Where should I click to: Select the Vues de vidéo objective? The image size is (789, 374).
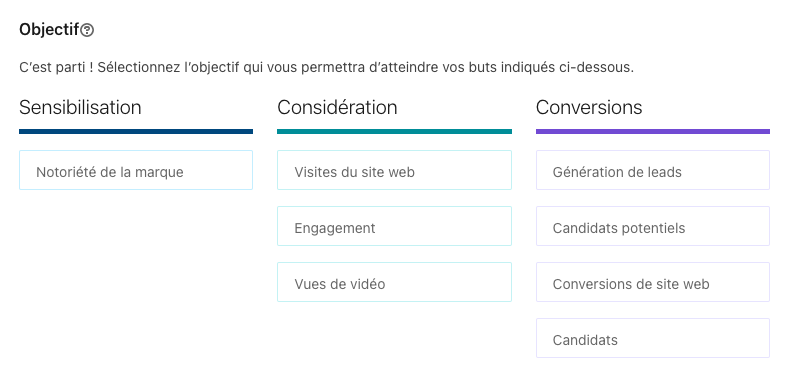394,282
